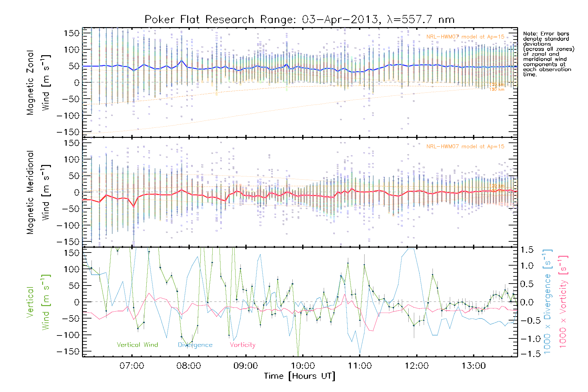Click the 1000 × Vorticity axis label

563,302
